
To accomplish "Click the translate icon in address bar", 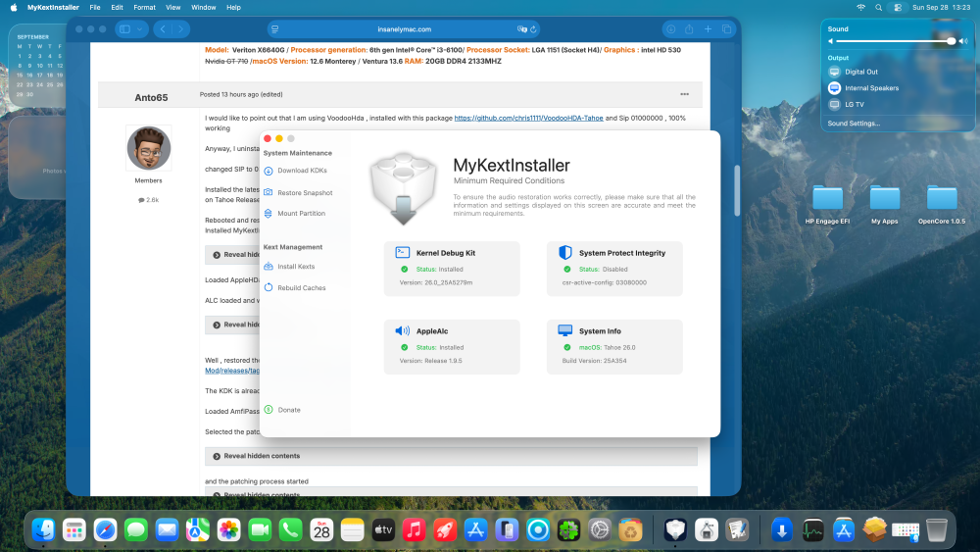I will pyautogui.click(x=522, y=29).
